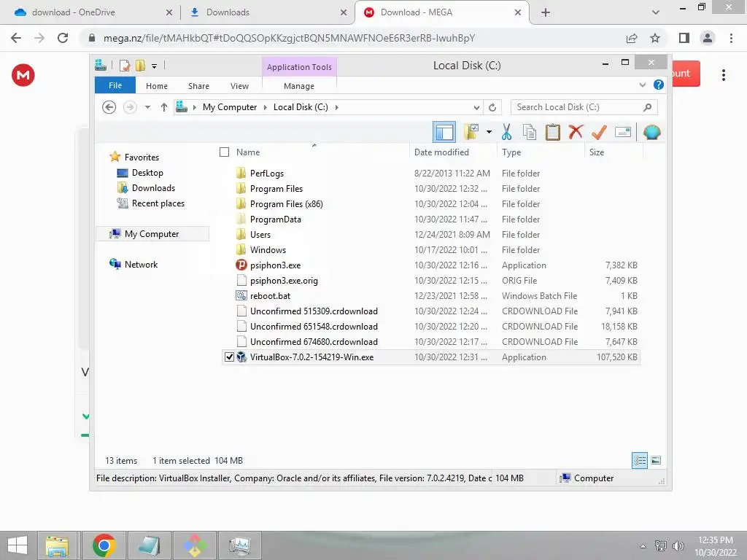Click the search magnifier in Explorer

[647, 107]
